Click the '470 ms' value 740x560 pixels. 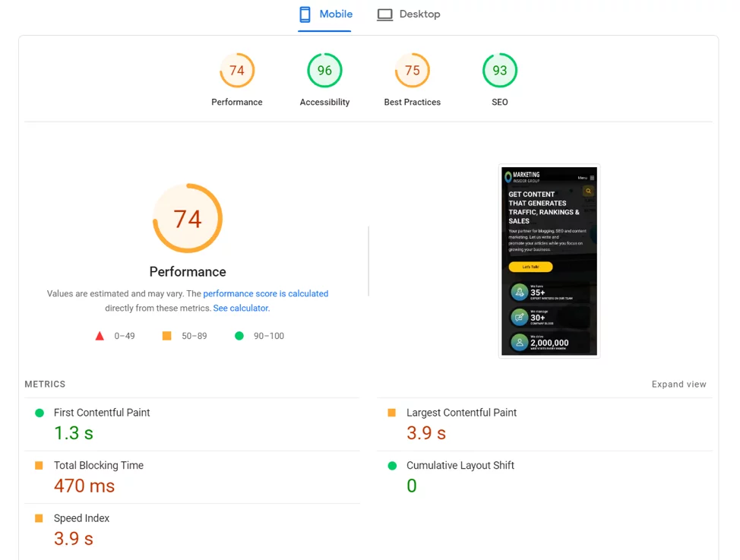pos(84,486)
